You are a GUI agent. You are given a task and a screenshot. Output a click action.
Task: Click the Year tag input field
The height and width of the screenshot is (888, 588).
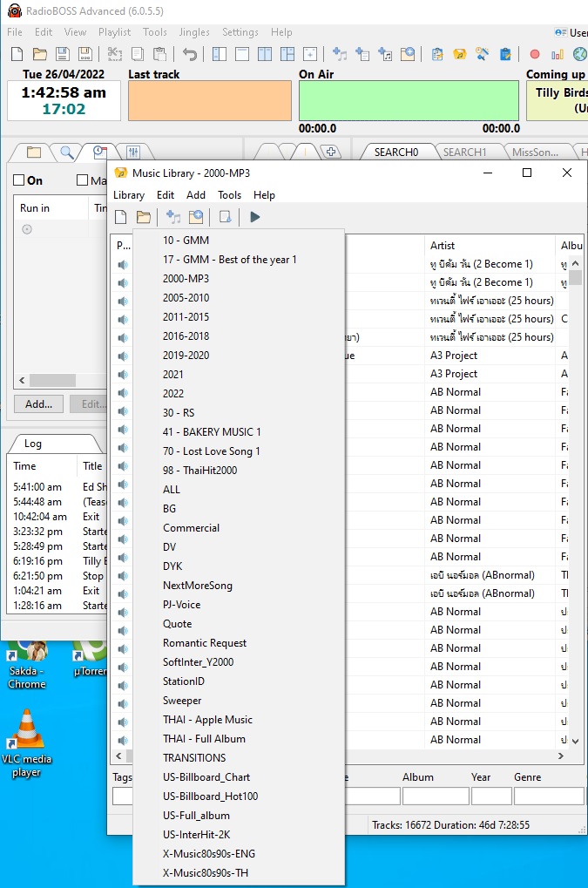coord(491,796)
